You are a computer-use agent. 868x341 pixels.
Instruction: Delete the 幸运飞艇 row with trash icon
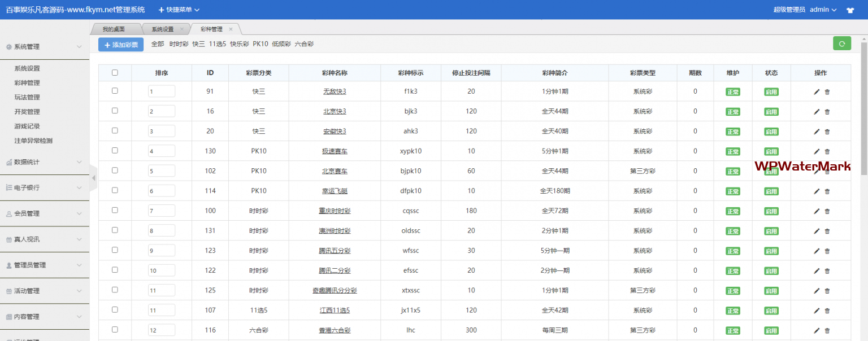pyautogui.click(x=827, y=191)
